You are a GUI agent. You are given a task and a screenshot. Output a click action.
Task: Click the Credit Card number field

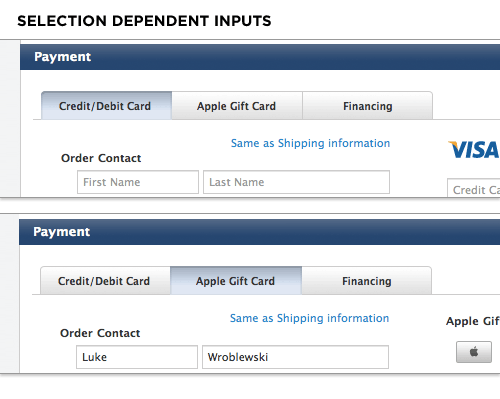(x=474, y=188)
